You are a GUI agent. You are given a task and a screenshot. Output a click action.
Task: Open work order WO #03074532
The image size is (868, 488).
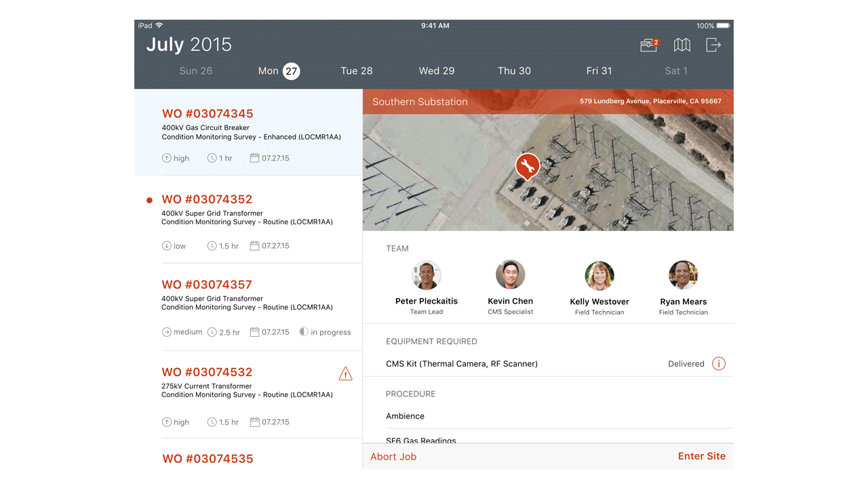[x=248, y=394]
